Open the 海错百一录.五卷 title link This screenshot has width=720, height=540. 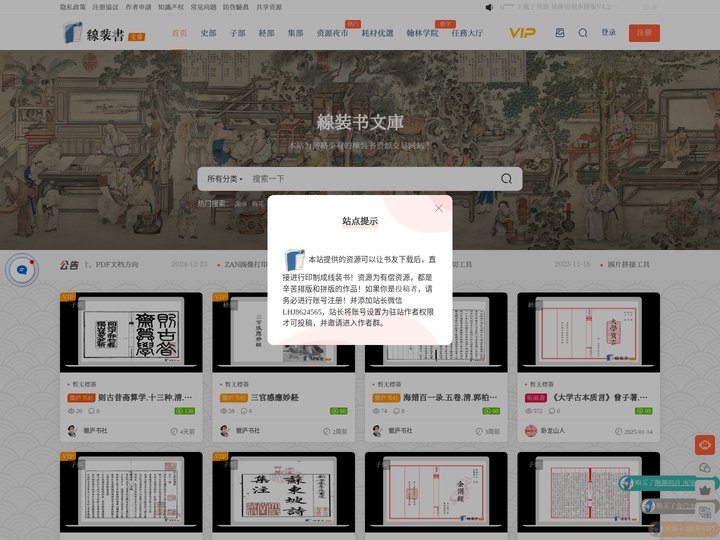450,398
